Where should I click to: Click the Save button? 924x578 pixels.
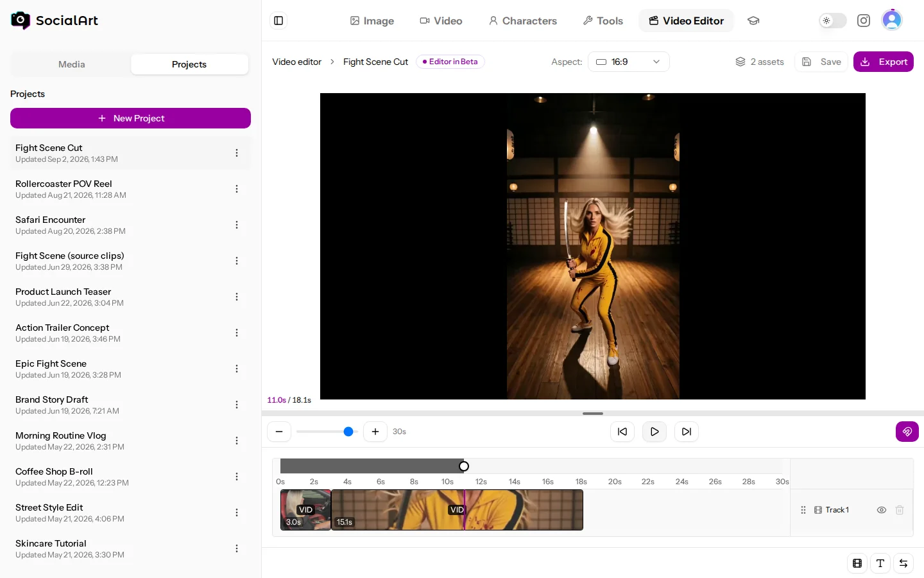coord(822,62)
